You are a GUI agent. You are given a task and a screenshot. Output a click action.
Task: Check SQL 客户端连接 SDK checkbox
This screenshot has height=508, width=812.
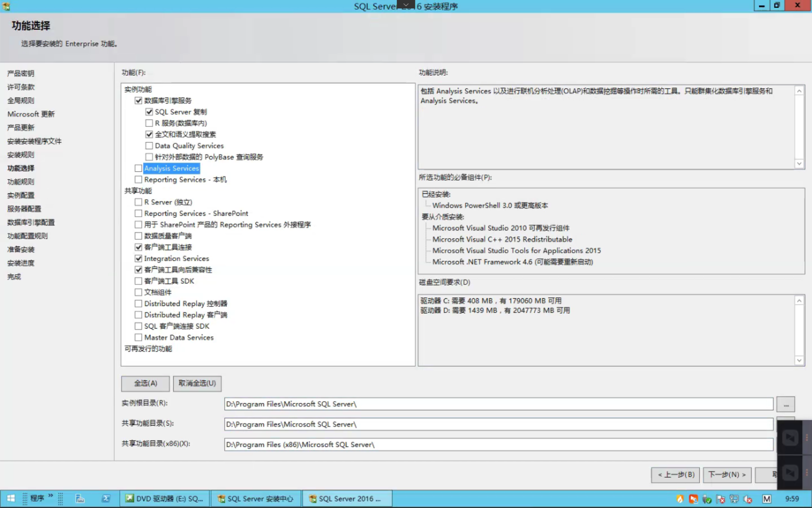[x=139, y=326]
